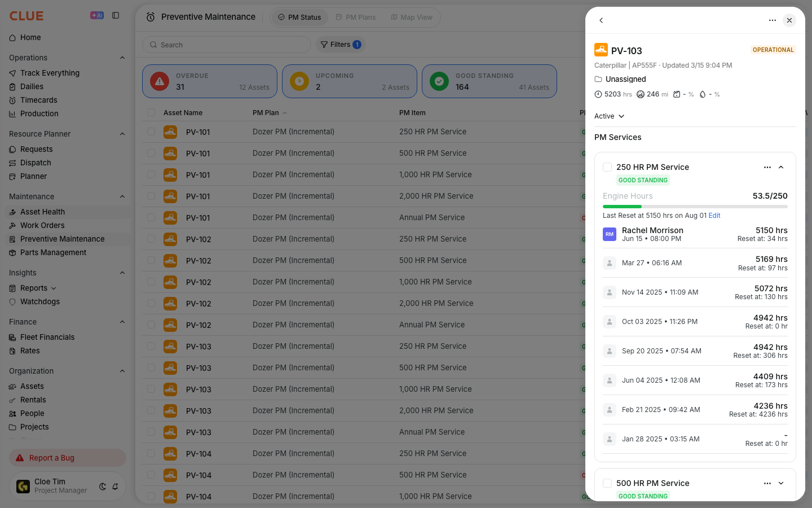Click the sidebar collapse icon next to CLUE
This screenshot has height=508, width=812.
tap(116, 16)
